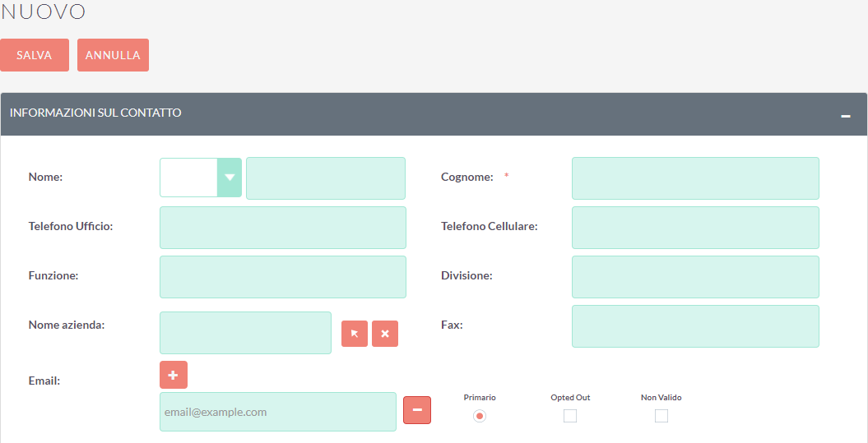Add another email address with plus icon
This screenshot has width=868, height=443.
point(174,375)
